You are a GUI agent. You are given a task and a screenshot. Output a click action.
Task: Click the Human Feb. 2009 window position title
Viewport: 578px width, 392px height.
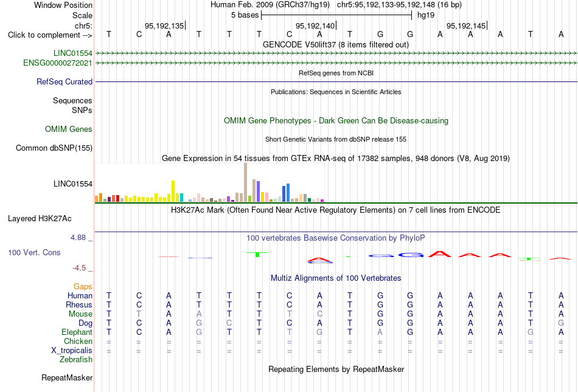[x=336, y=5]
